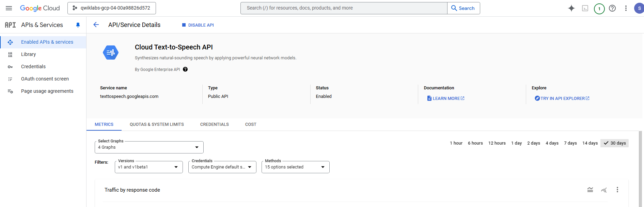
Task: Activate Cloud Shell terminal icon
Action: [585, 8]
